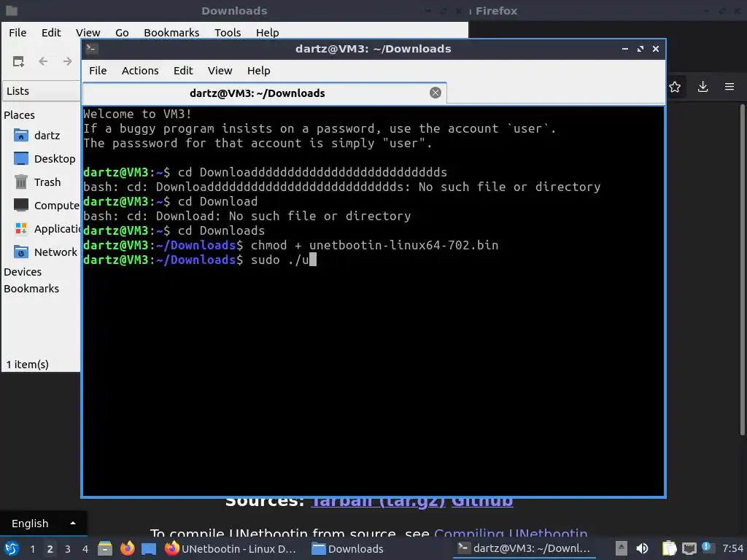Click the Devices section header

(x=23, y=272)
